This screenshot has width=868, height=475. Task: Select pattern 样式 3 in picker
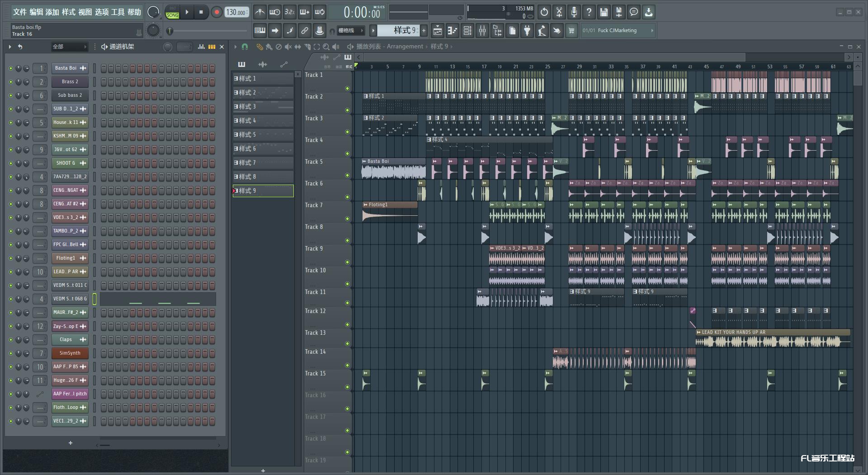click(263, 107)
